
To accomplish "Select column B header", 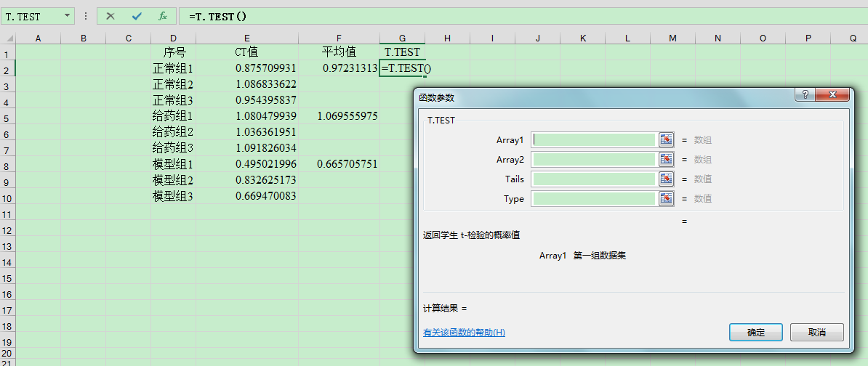I will click(x=83, y=38).
